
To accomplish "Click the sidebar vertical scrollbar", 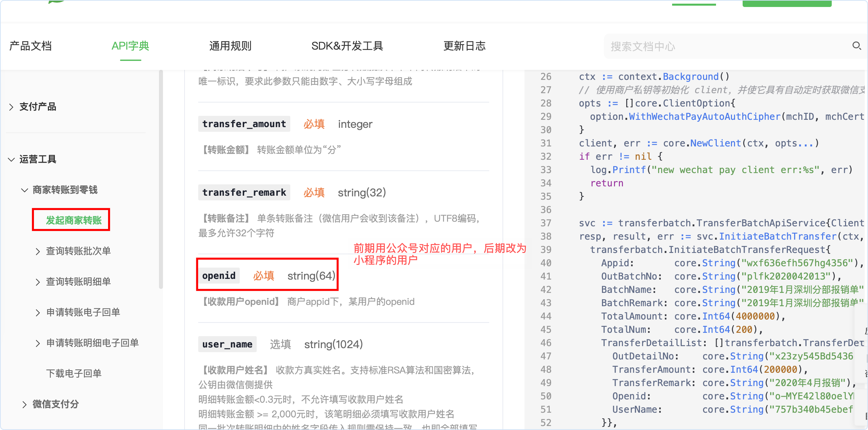I will click(x=161, y=179).
